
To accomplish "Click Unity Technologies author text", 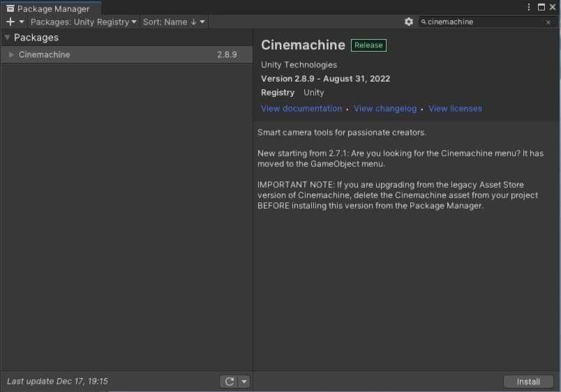I will [299, 65].
